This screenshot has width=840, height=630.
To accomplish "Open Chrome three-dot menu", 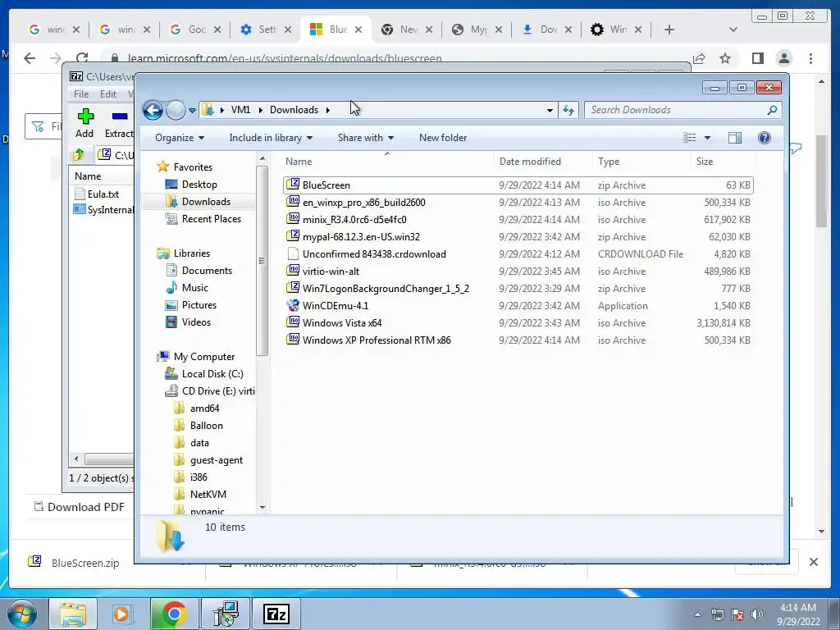I will click(810, 58).
